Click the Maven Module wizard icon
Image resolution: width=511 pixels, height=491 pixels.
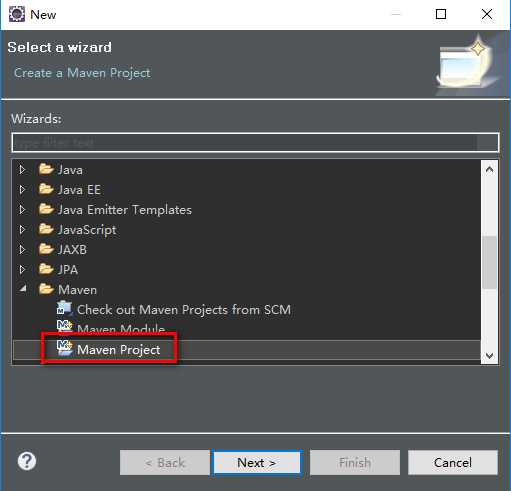[64, 327]
